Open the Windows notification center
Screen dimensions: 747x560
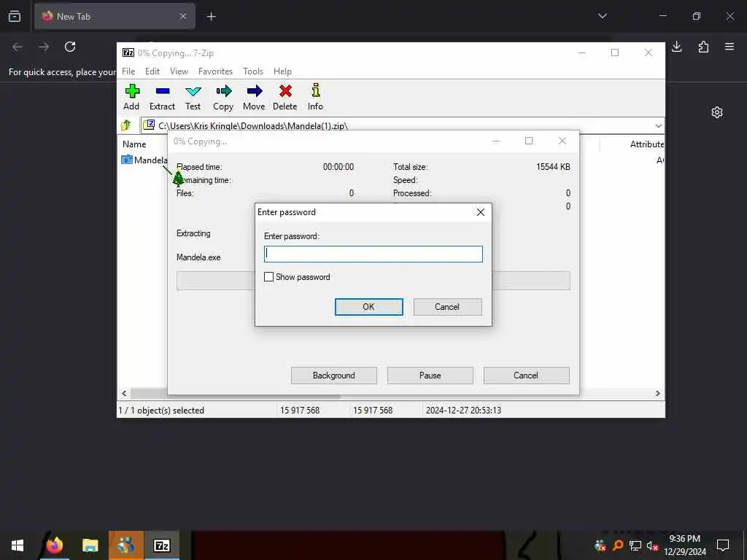tap(723, 545)
